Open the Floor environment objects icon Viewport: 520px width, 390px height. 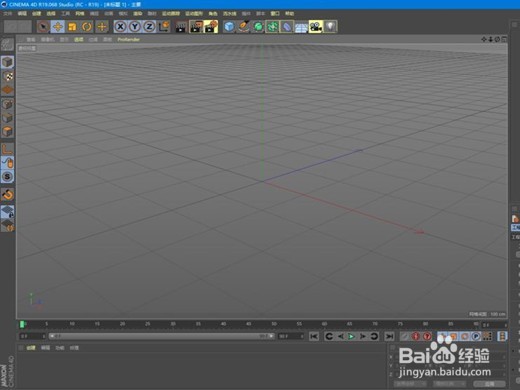(301, 27)
